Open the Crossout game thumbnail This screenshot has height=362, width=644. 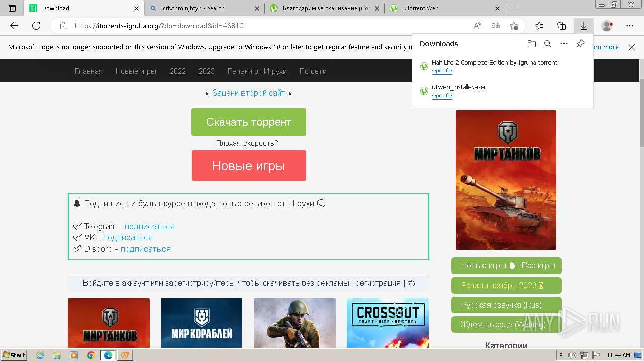click(387, 323)
